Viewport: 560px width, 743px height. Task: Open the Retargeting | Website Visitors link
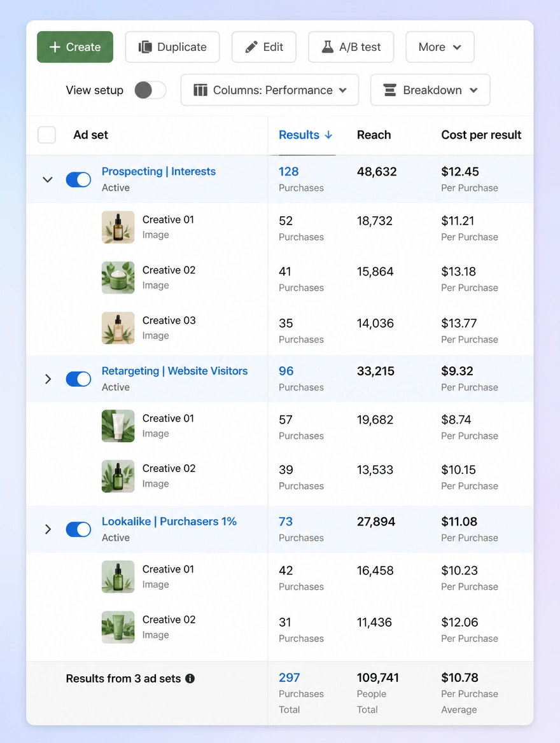(x=174, y=371)
